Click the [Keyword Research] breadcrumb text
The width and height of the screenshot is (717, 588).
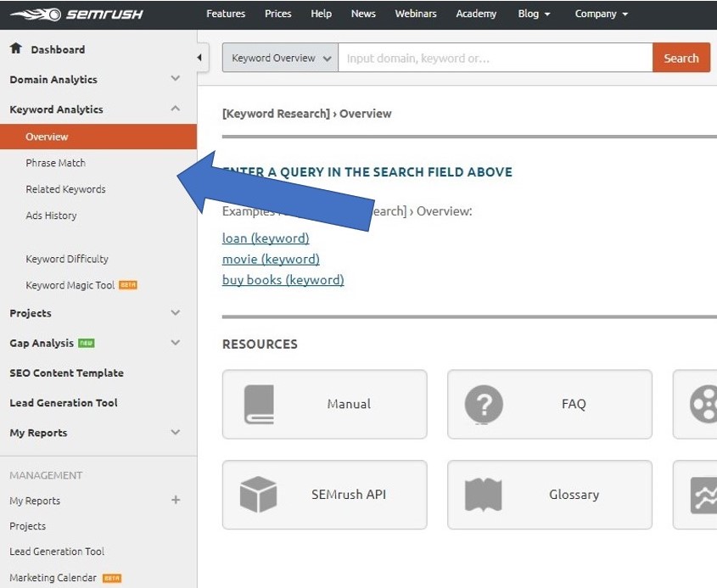(x=276, y=114)
